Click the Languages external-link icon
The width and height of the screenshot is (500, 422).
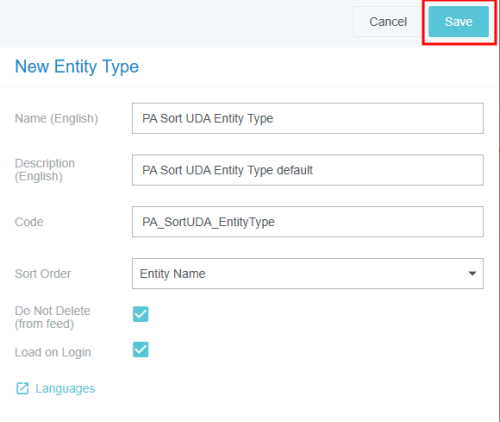[x=23, y=388]
